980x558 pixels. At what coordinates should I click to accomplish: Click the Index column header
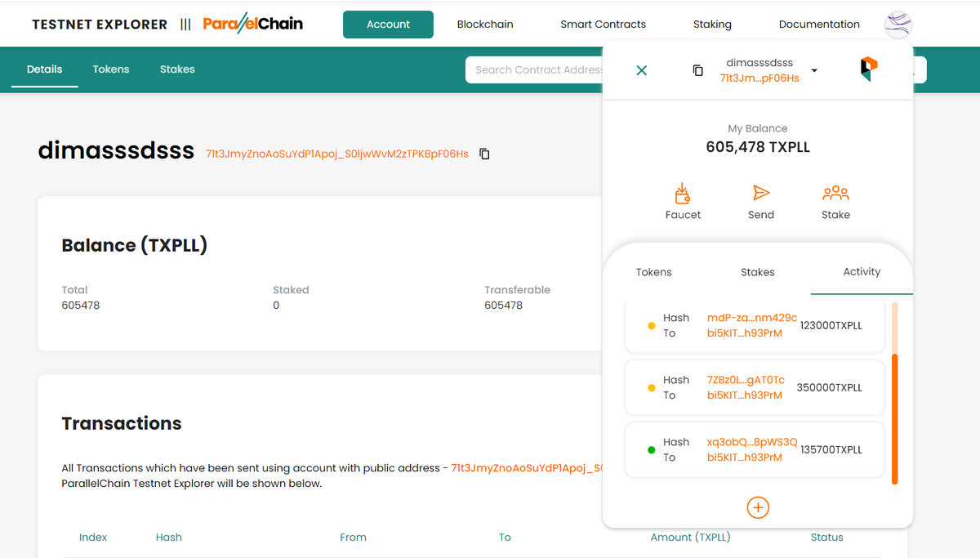[93, 537]
